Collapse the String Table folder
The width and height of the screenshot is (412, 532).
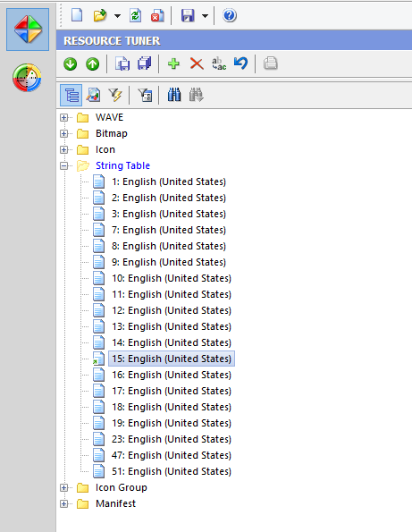tap(63, 166)
